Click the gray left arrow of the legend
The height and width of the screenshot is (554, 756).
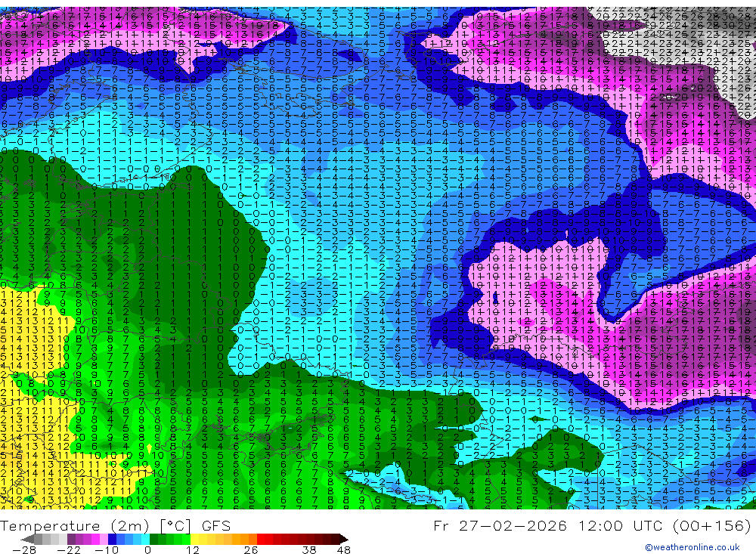pyautogui.click(x=28, y=539)
